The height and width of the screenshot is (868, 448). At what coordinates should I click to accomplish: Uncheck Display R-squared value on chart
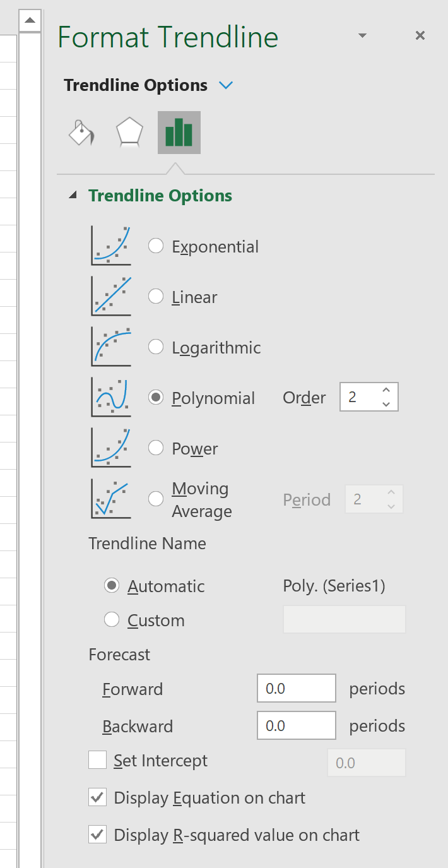point(97,835)
